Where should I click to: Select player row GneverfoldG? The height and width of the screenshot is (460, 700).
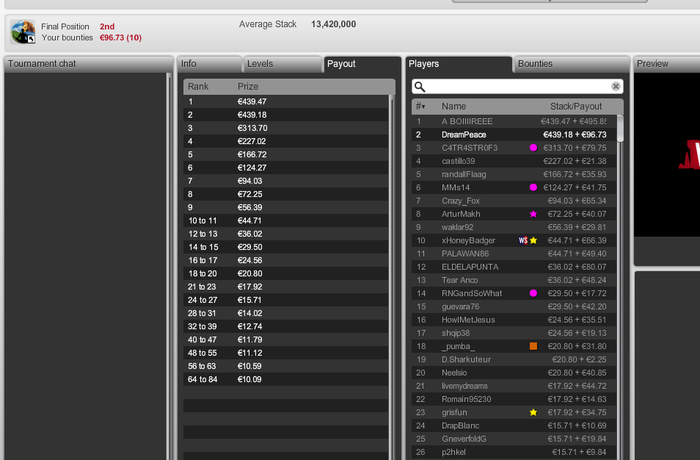514,439
